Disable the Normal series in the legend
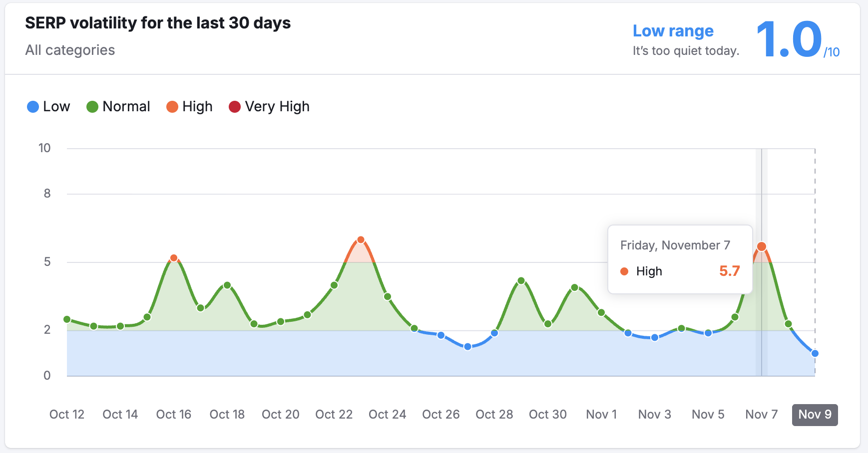The width and height of the screenshot is (868, 453). (x=118, y=106)
